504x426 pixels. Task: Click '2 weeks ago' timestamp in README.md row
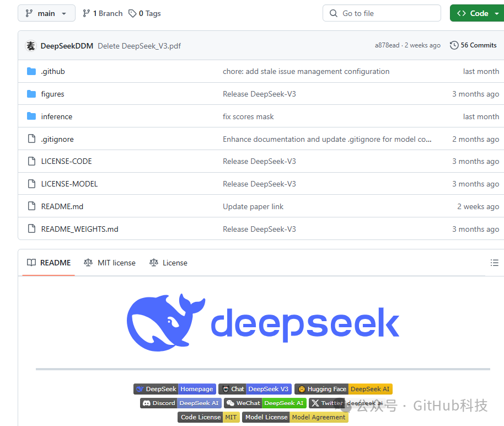(x=478, y=206)
